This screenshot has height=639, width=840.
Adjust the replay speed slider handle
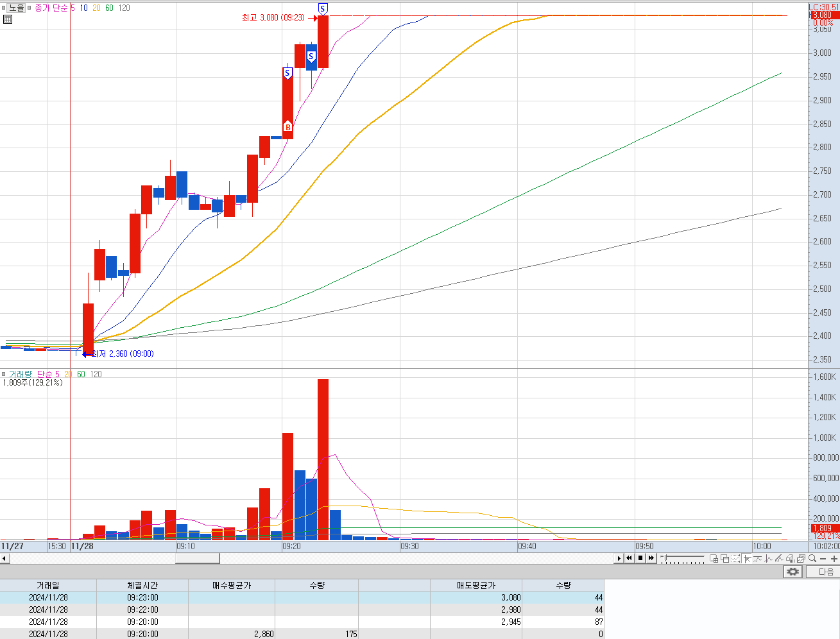pos(665,558)
